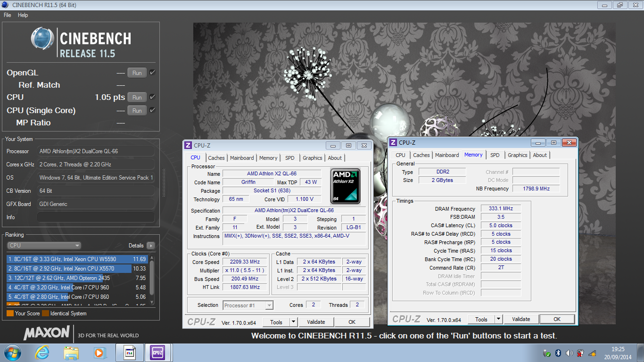Toggle the CPU test checkbox
The width and height of the screenshot is (644, 362).
pyautogui.click(x=152, y=97)
